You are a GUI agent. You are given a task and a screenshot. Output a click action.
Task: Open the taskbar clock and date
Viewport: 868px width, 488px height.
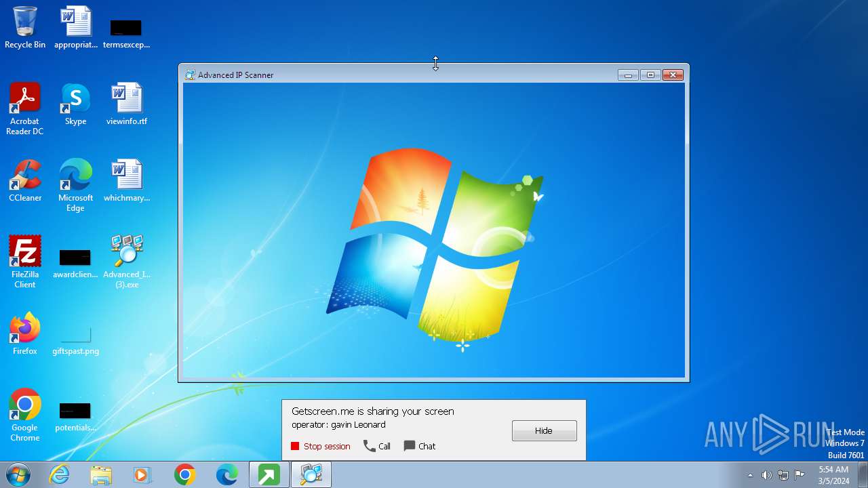point(833,475)
